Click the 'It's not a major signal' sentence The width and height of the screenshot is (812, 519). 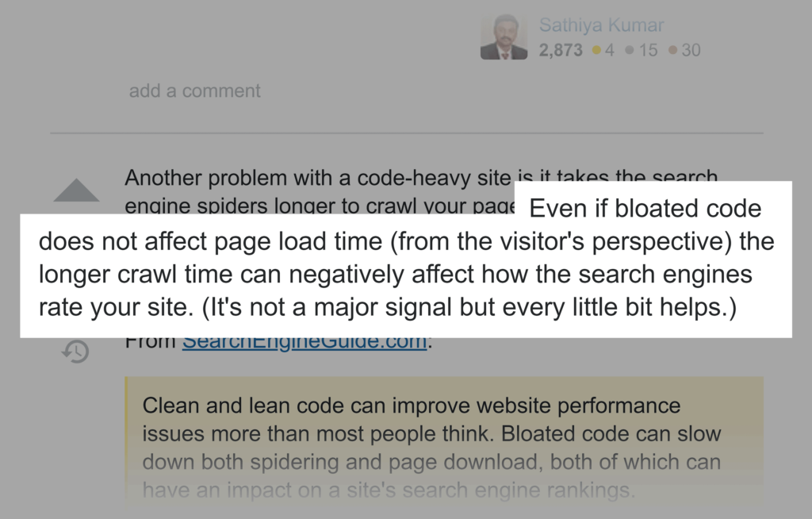tap(469, 309)
